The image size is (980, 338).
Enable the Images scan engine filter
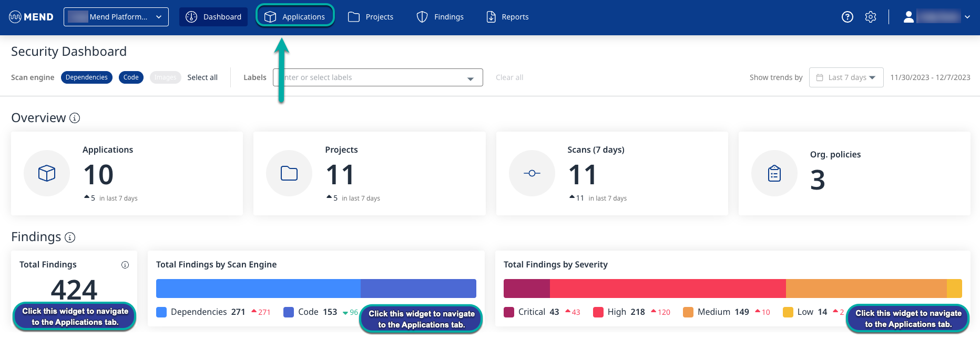tap(165, 77)
